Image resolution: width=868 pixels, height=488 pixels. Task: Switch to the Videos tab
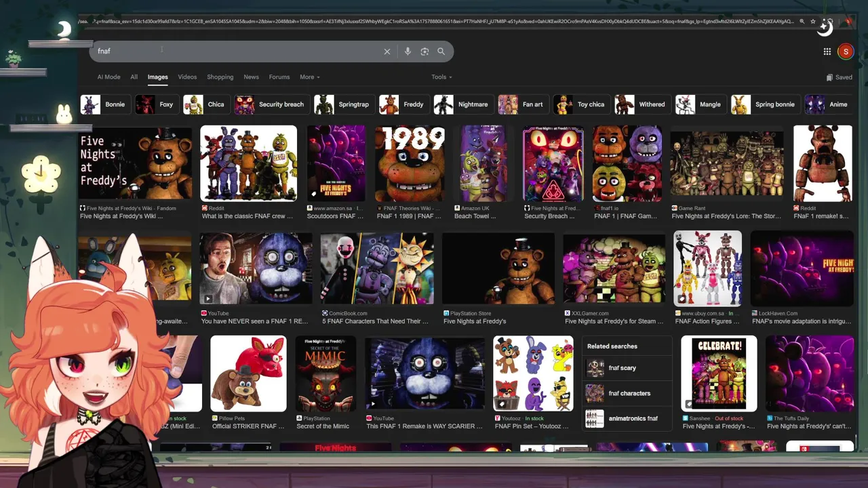(187, 77)
